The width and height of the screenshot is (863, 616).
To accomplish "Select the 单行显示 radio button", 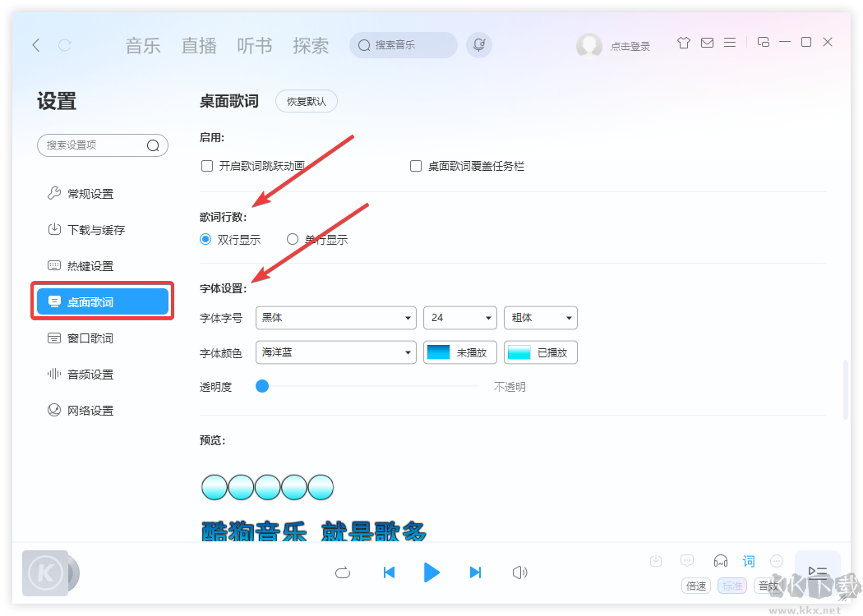I will (x=292, y=239).
